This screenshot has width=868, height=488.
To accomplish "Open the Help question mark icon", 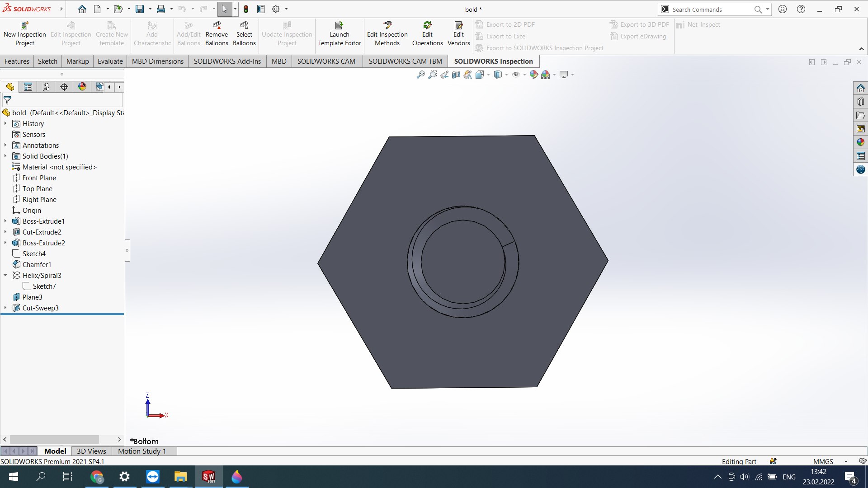I will tap(801, 9).
